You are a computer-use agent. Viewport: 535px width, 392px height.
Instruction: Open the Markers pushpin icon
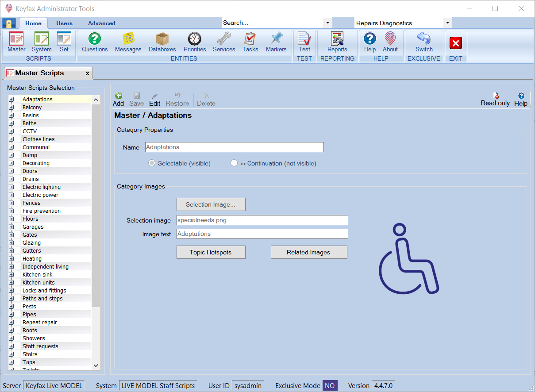click(276, 42)
